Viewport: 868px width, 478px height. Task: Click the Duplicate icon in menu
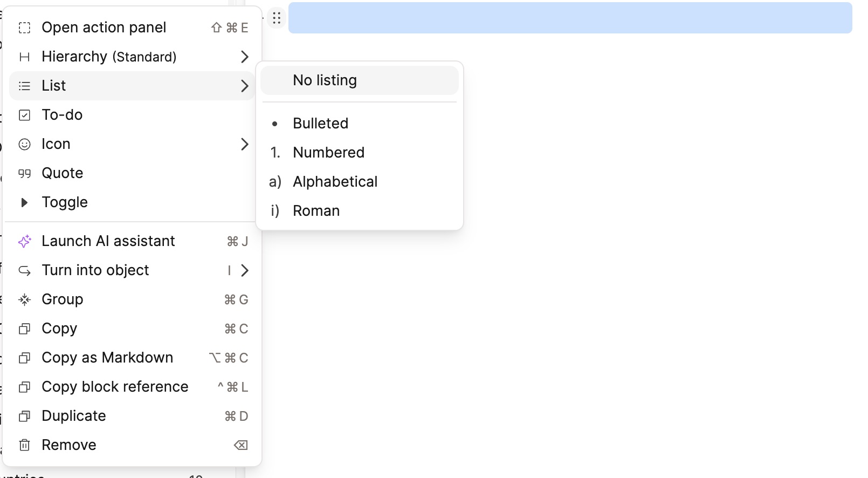click(24, 416)
